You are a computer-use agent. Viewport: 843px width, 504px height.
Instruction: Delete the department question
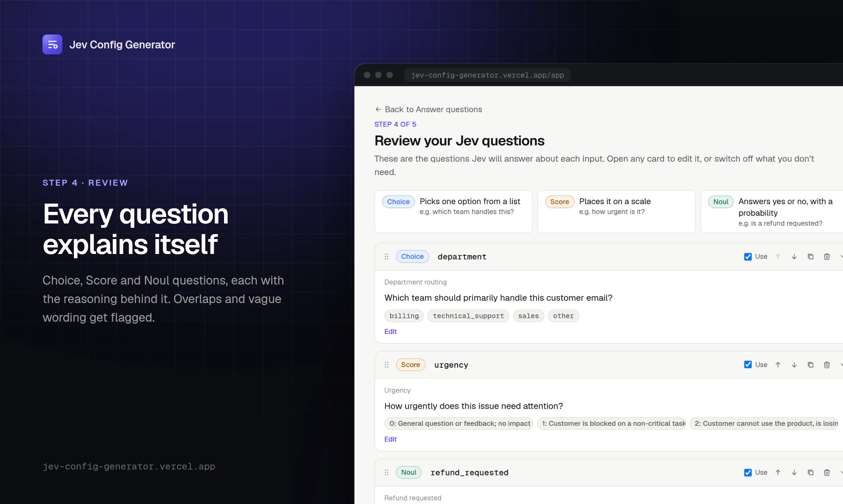[827, 257]
